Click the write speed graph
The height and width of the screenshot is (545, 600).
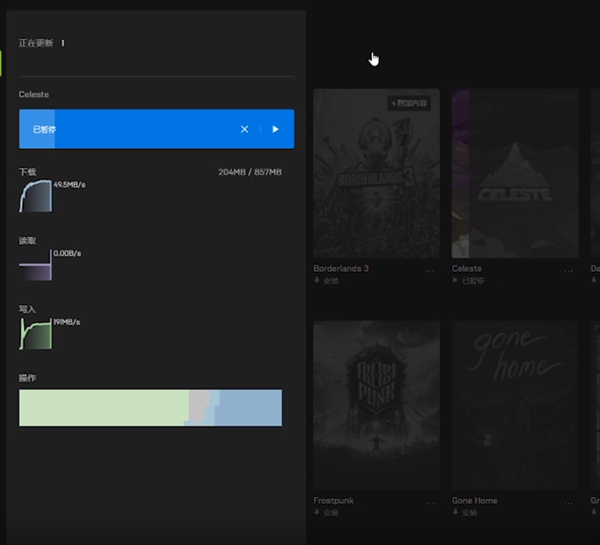click(35, 334)
